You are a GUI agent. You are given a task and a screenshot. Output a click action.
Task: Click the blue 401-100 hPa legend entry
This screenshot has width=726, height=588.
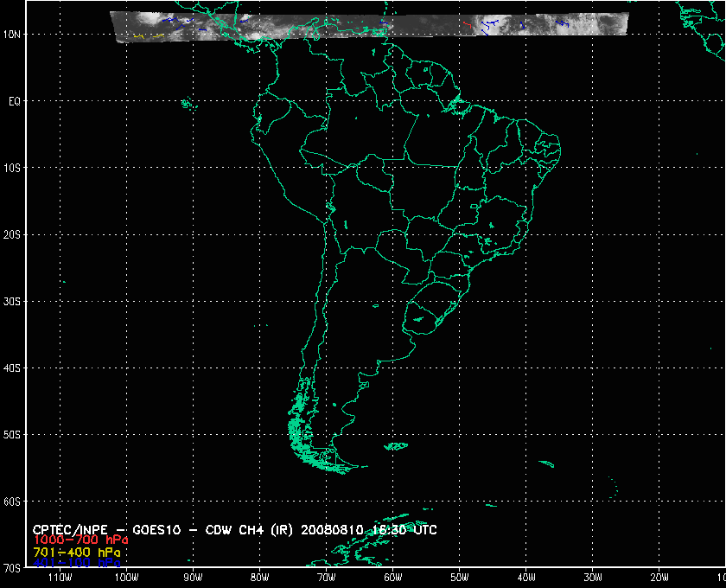(x=76, y=563)
